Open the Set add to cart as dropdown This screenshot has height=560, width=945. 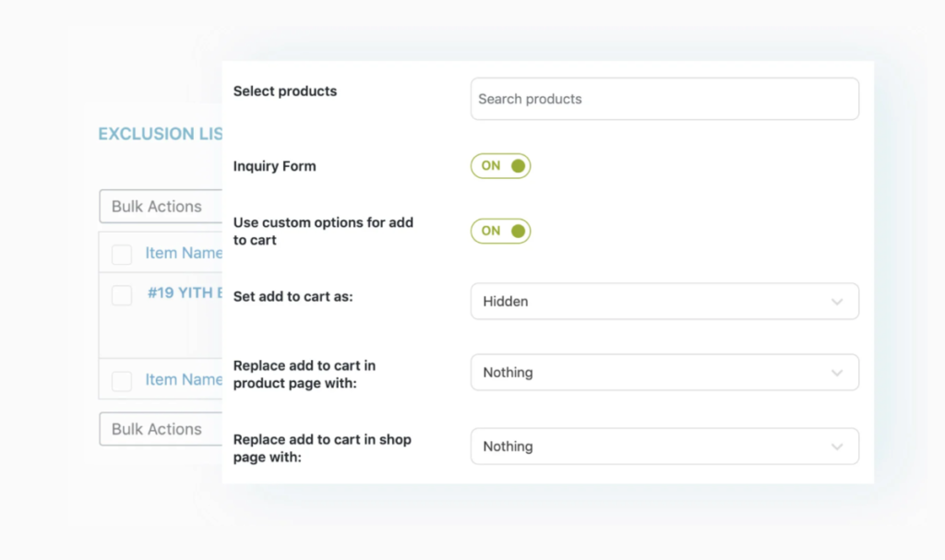pyautogui.click(x=664, y=302)
